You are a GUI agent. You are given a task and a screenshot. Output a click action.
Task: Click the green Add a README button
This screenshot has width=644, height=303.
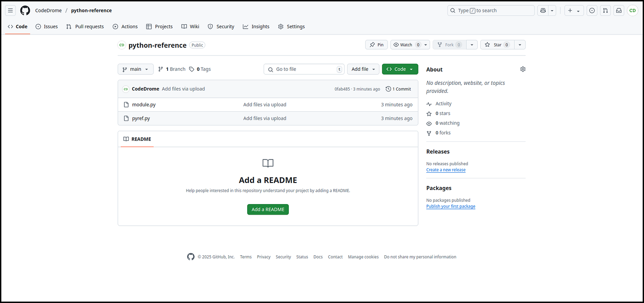(268, 209)
